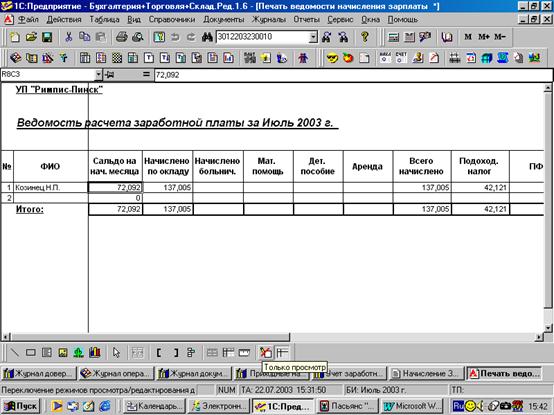Switch to the Журнал опера... window tab
This screenshot has height=415, width=554.
pyautogui.click(x=116, y=374)
